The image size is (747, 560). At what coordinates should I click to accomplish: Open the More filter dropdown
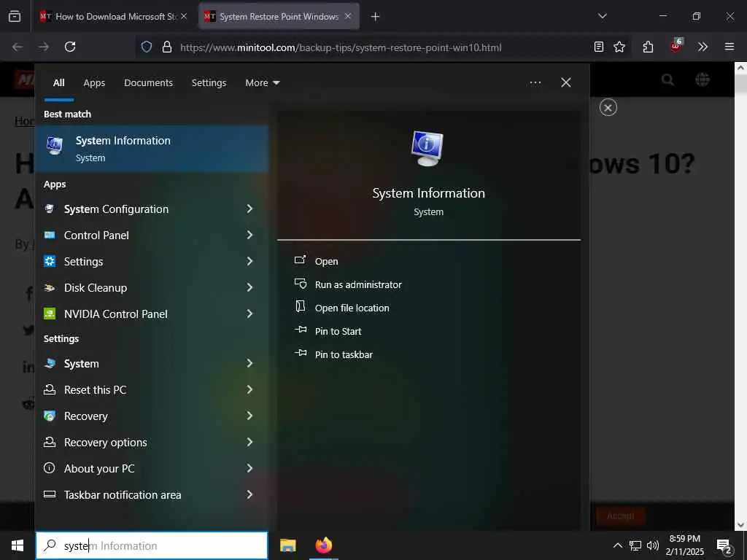pyautogui.click(x=263, y=83)
